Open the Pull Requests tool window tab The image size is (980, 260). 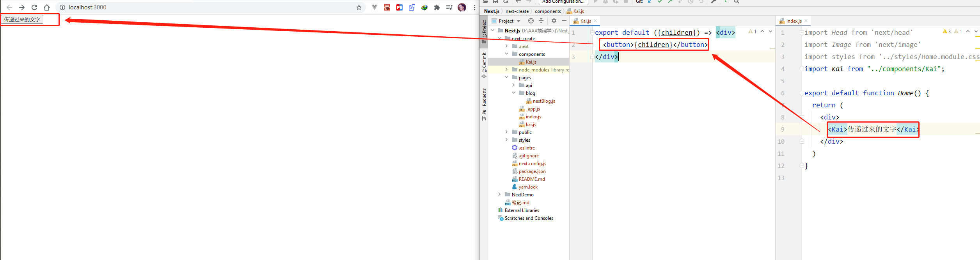click(484, 104)
